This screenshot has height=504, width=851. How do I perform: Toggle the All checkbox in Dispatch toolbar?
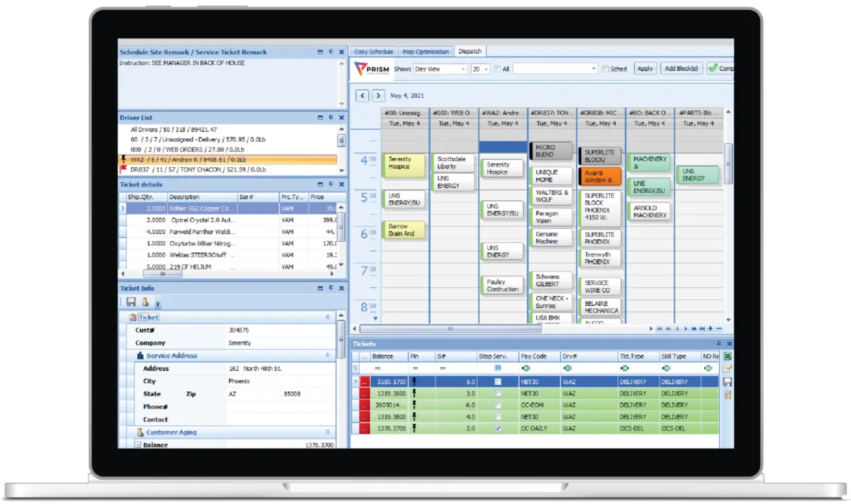[496, 69]
